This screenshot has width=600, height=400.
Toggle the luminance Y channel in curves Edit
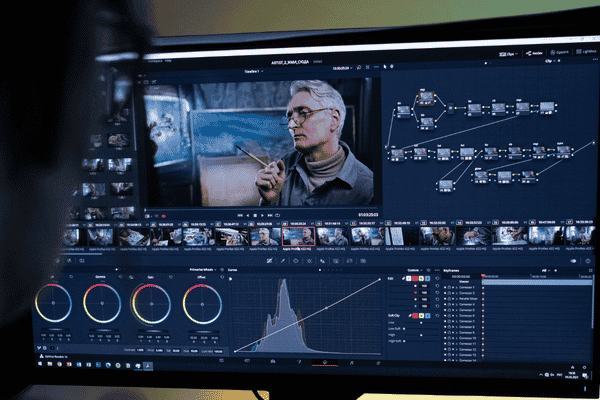pyautogui.click(x=409, y=279)
